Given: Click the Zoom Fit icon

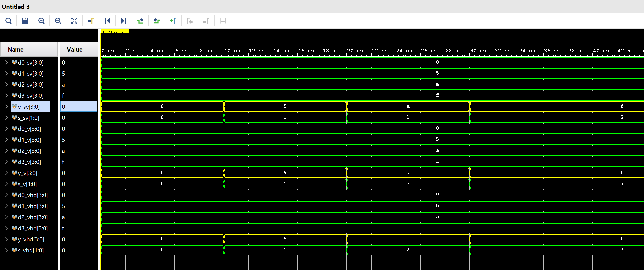Looking at the screenshot, I should coord(74,21).
